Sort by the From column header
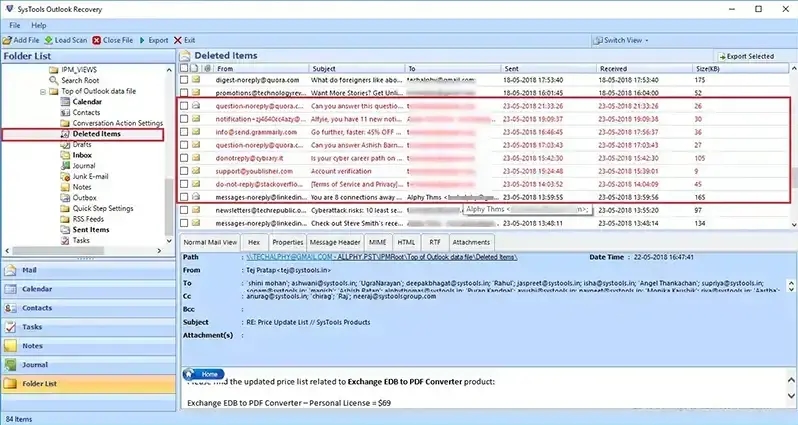The width and height of the screenshot is (798, 425). (x=261, y=68)
